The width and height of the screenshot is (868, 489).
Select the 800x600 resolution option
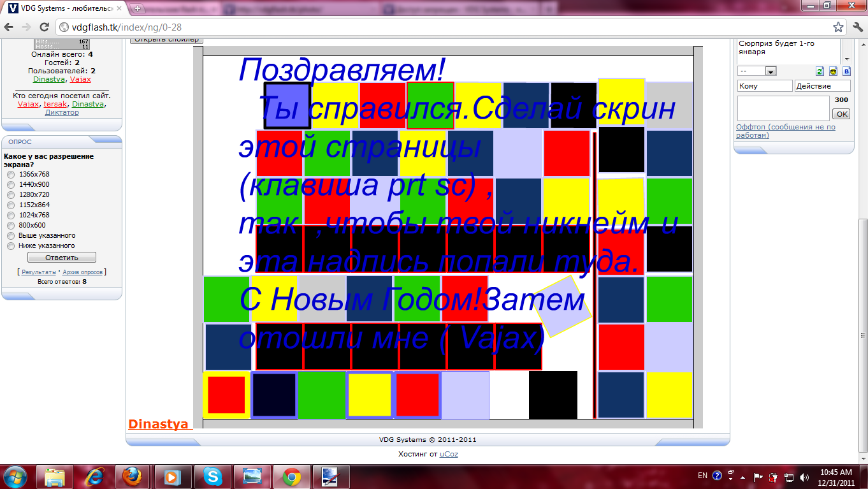(10, 225)
